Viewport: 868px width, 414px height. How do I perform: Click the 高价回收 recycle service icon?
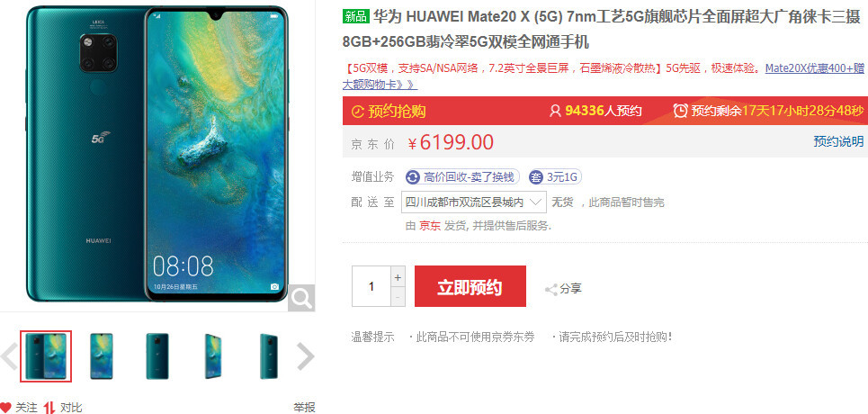(413, 177)
